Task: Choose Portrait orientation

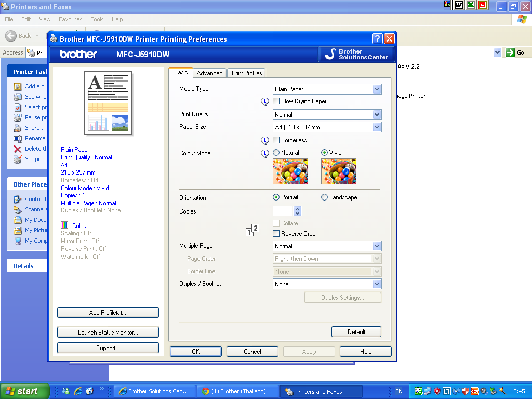Action: point(276,197)
